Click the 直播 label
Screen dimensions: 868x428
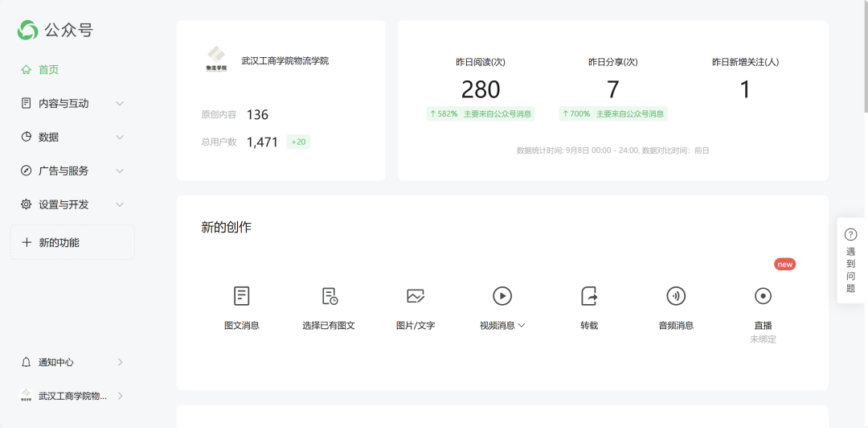pyautogui.click(x=763, y=326)
